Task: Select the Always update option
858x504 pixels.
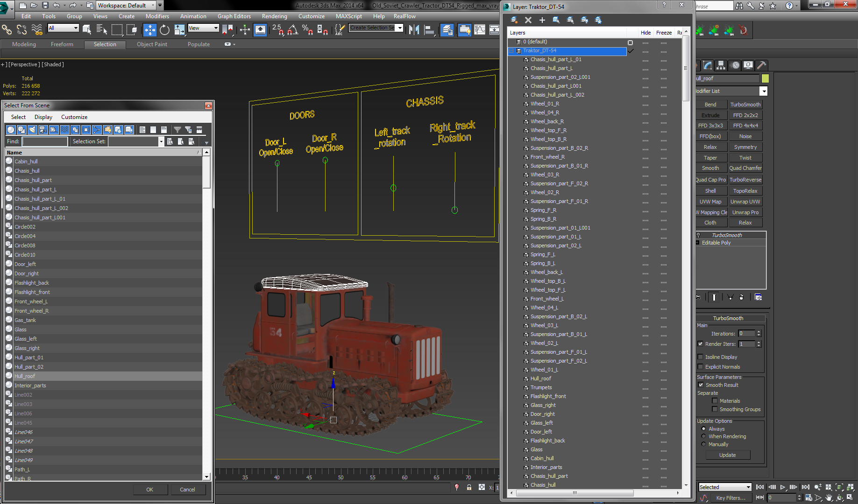Action: (x=703, y=428)
